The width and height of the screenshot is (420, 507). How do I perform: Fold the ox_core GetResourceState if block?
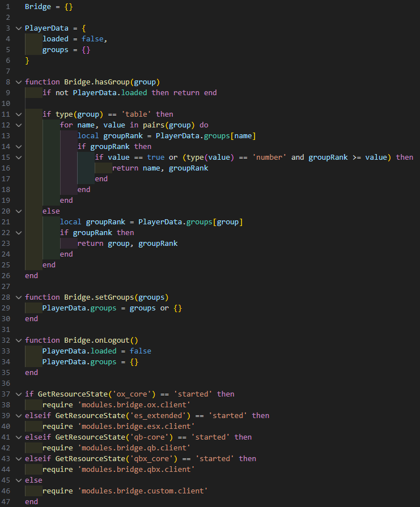click(x=19, y=394)
